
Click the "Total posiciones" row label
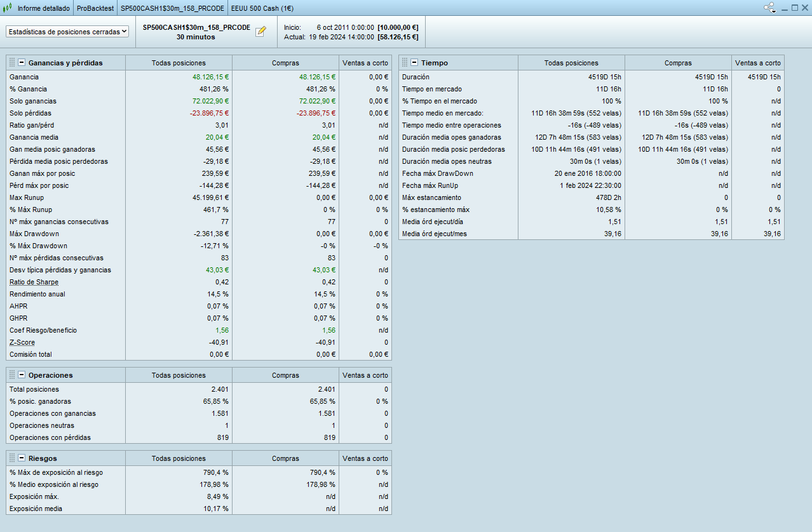[34, 389]
